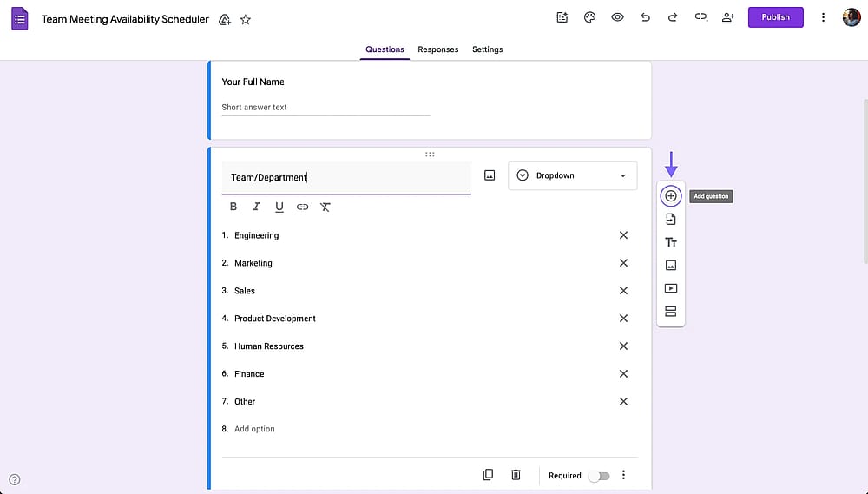This screenshot has width=868, height=494.
Task: Open the Google account avatar
Action: (852, 17)
